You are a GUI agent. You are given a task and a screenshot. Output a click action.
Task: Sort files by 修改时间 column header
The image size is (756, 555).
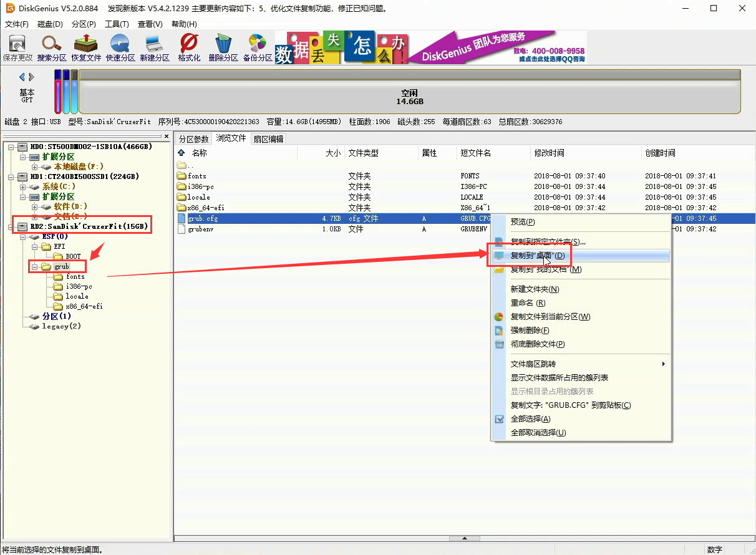[x=586, y=153]
